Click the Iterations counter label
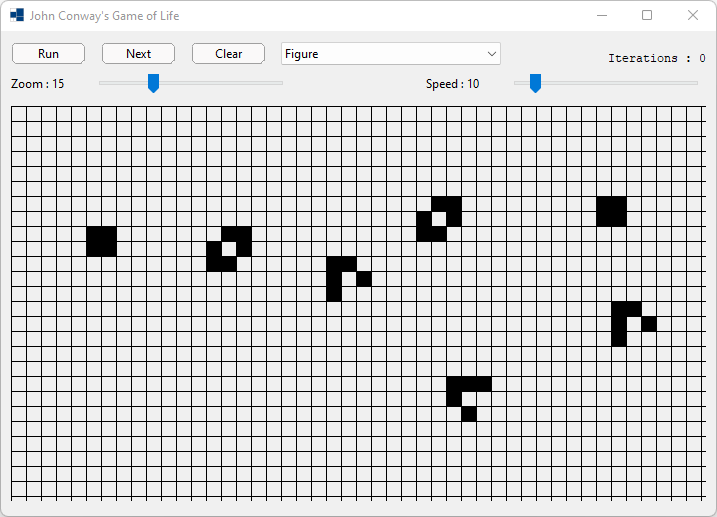 pos(656,59)
